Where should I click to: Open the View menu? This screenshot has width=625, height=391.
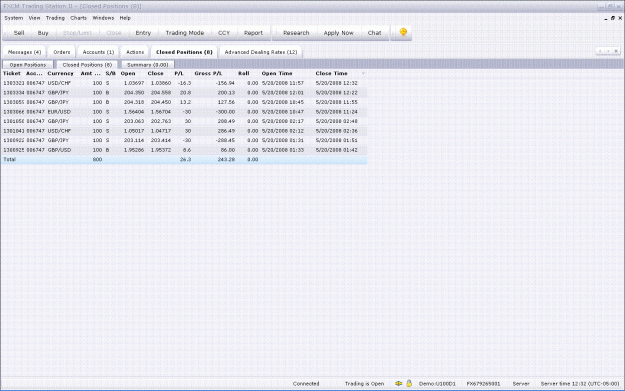click(x=34, y=18)
